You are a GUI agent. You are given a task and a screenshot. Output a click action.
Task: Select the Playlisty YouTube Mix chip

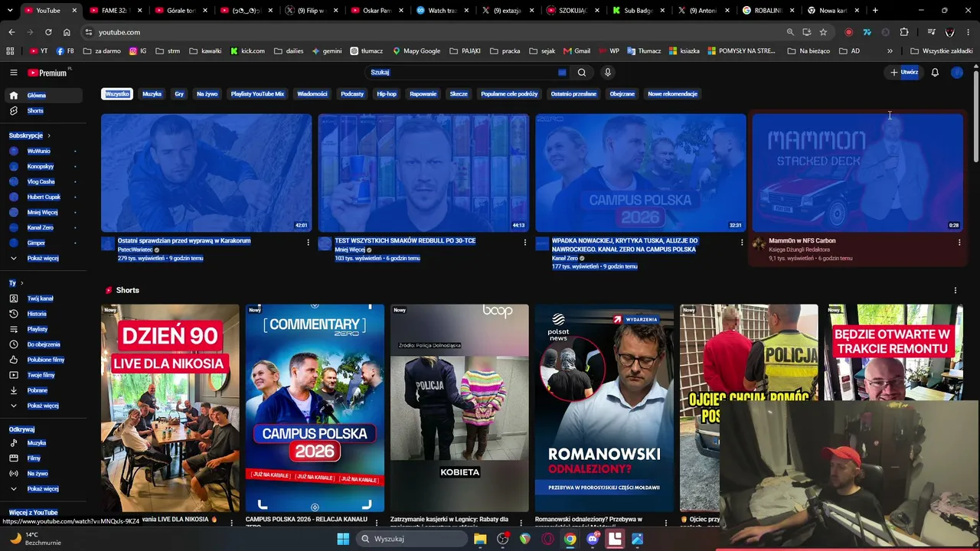257,94
